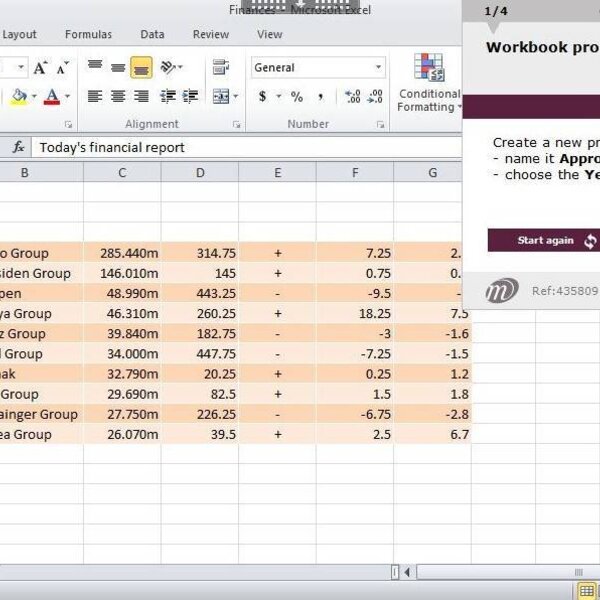600x600 pixels.
Task: Open the Font Color dropdown arrow
Action: 67,96
